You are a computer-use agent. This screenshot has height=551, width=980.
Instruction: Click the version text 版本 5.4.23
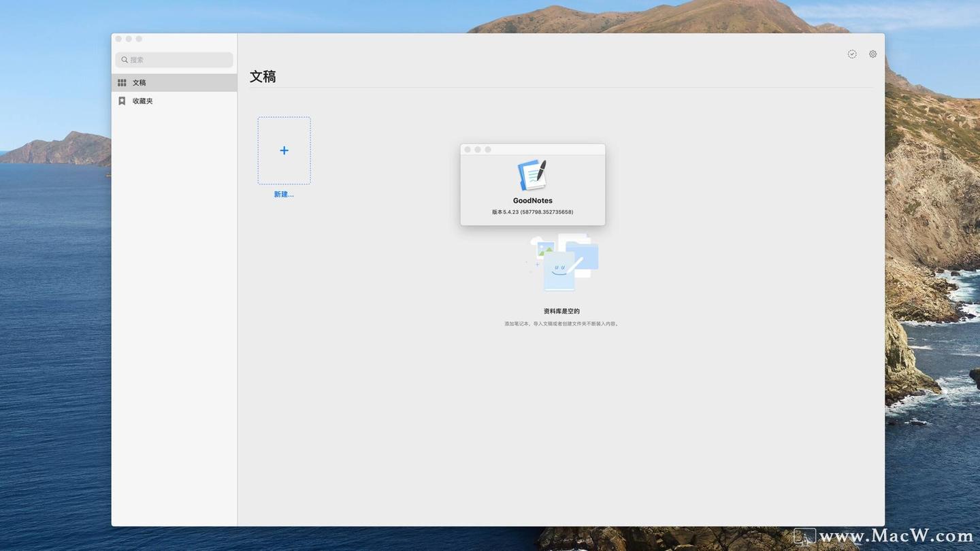tap(532, 212)
